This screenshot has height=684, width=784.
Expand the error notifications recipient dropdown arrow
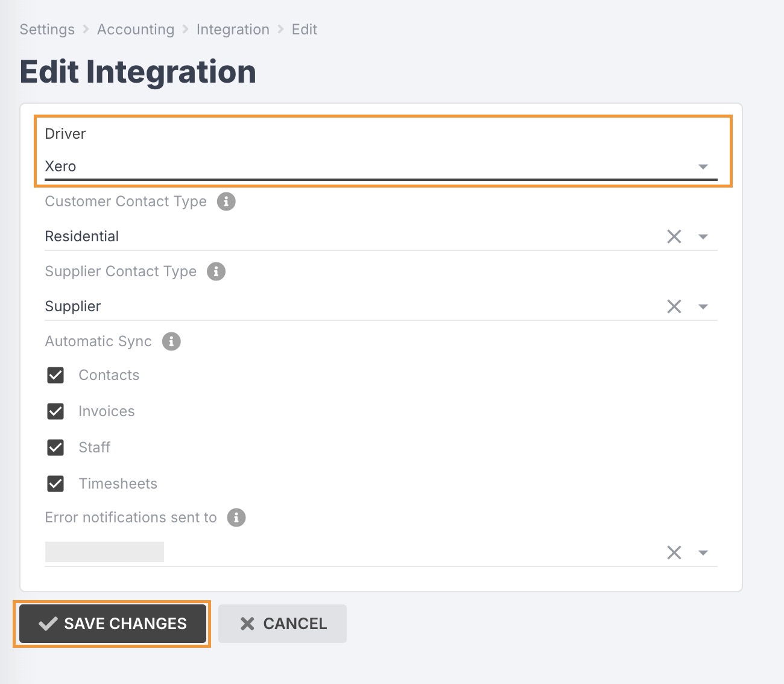coord(703,553)
